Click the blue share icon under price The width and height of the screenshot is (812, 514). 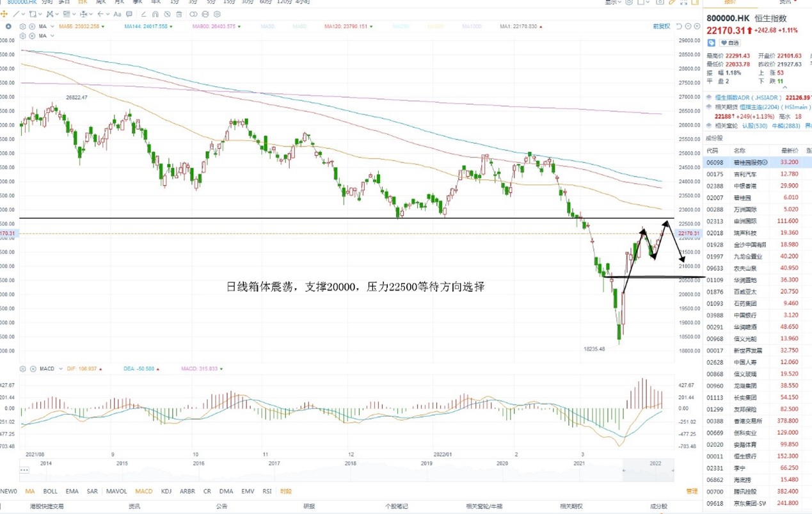click(711, 42)
